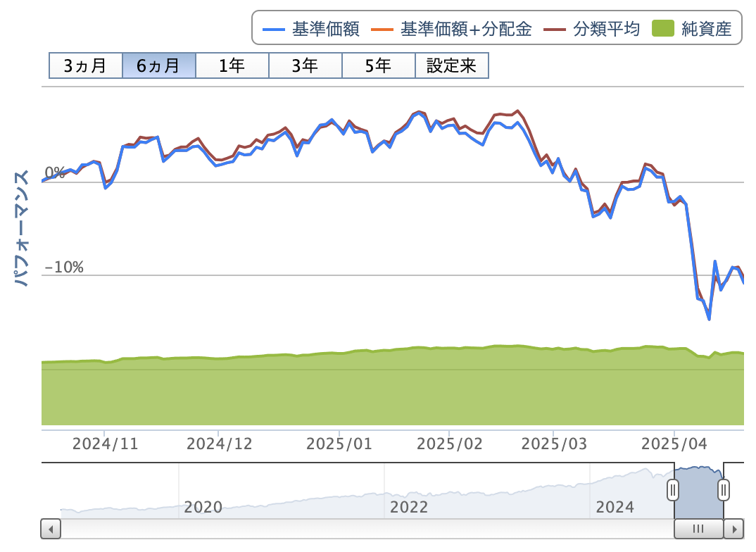
Task: Click the 0% y-axis label
Action: (55, 172)
